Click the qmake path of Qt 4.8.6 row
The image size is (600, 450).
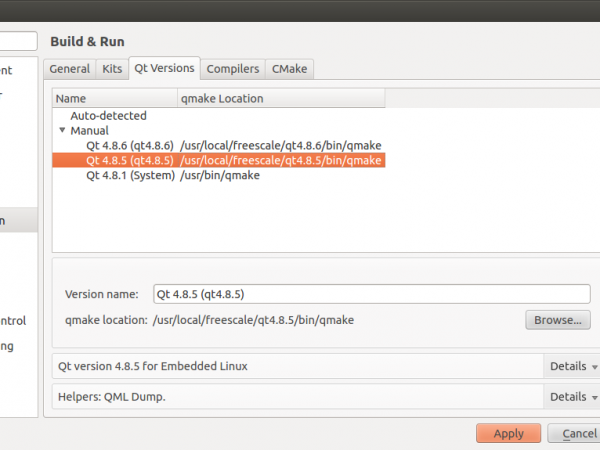coord(280,145)
